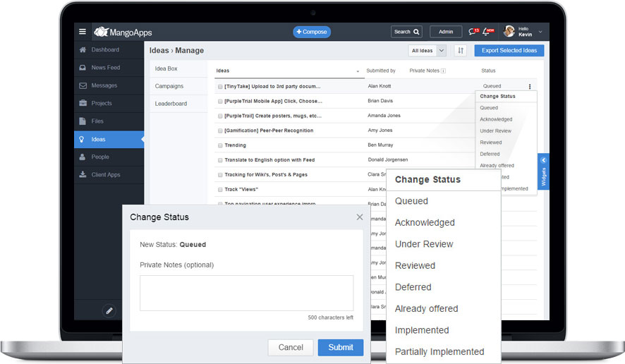This screenshot has height=364, width=625.
Task: Click the Private Notes info icon
Action: pos(443,71)
